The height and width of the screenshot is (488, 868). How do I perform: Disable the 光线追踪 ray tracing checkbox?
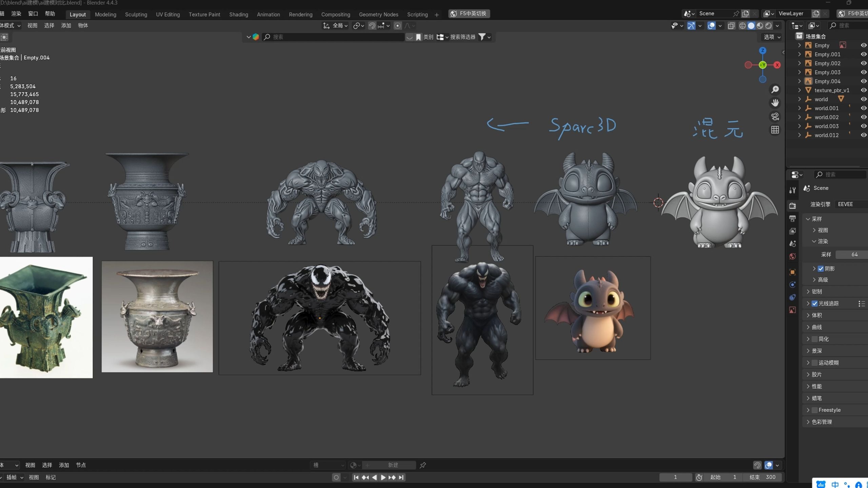(x=814, y=304)
